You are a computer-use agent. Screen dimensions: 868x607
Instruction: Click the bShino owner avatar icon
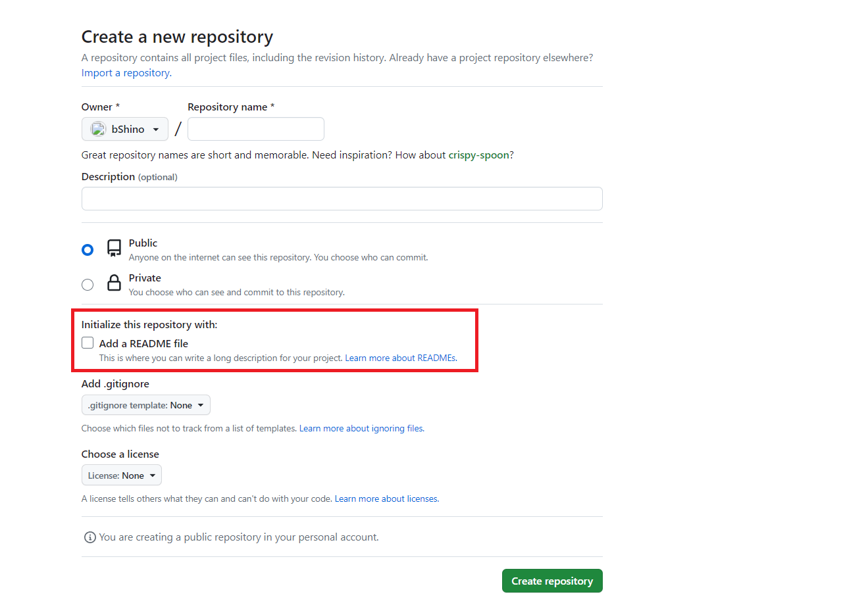click(98, 129)
